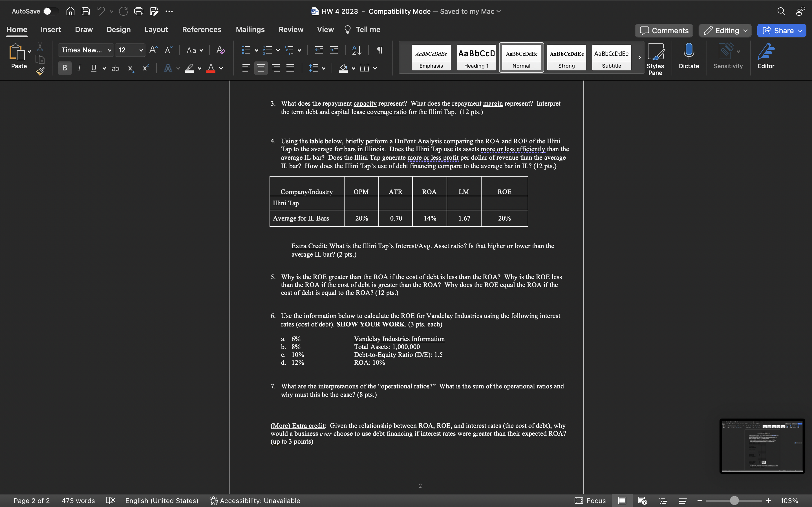Open the font size dropdown
The height and width of the screenshot is (507, 812).
(141, 50)
